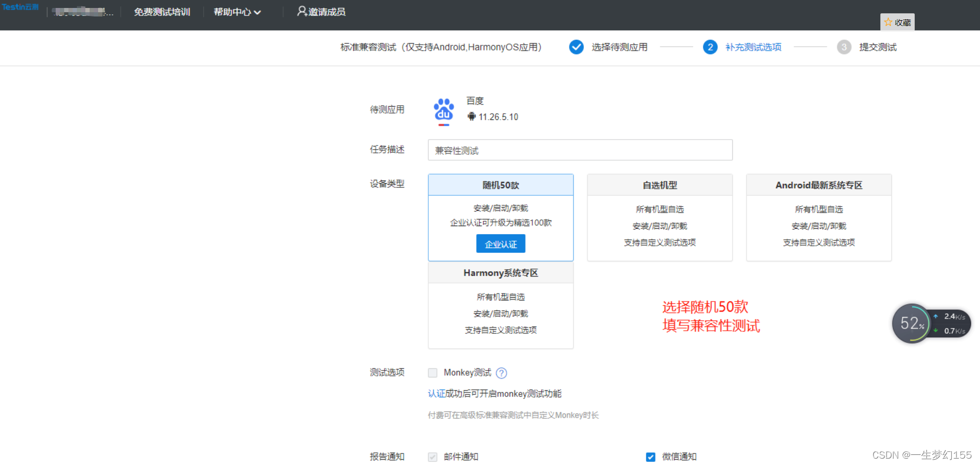Click the 收藏 star button

(897, 22)
